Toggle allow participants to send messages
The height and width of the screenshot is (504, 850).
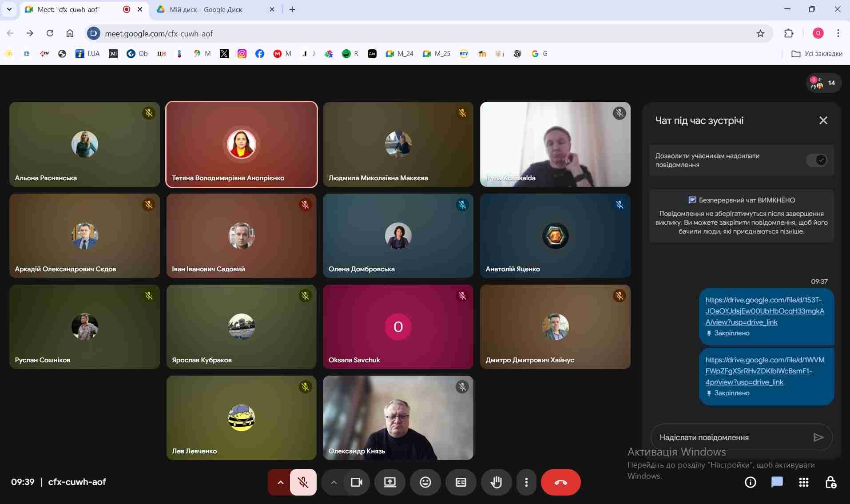pyautogui.click(x=817, y=160)
